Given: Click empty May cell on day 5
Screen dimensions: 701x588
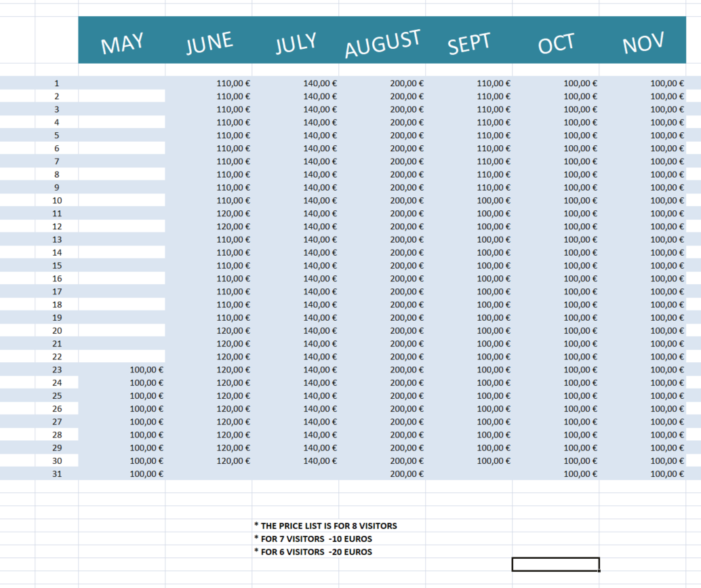Looking at the screenshot, I should click(121, 135).
